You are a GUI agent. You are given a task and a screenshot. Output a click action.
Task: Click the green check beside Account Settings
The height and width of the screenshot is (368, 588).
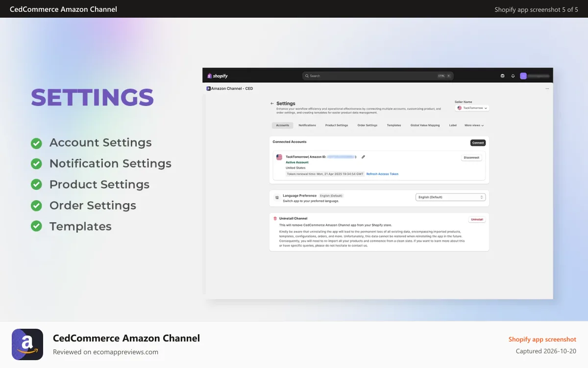tap(36, 143)
